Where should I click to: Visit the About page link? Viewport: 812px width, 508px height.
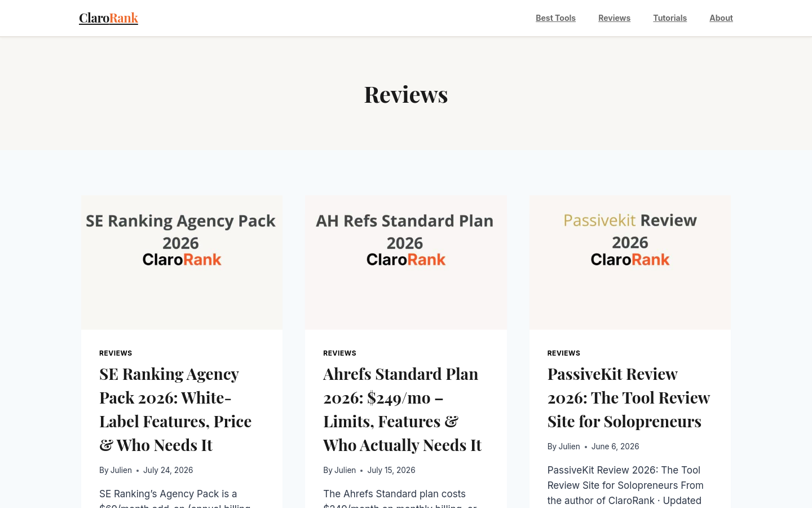[721, 18]
